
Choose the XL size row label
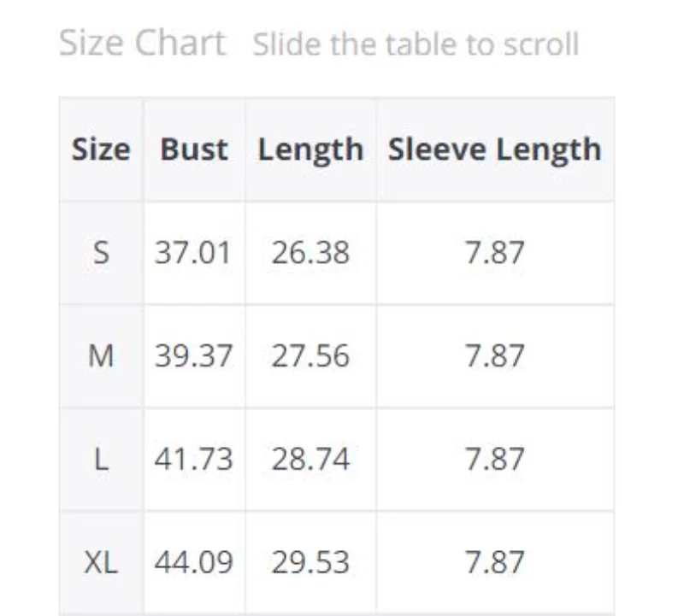pyautogui.click(x=101, y=562)
